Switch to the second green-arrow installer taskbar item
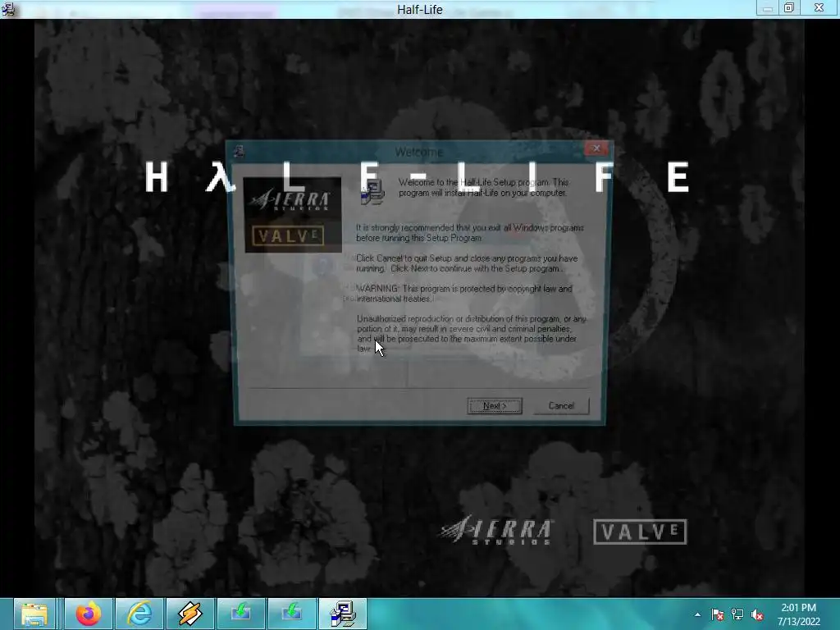The image size is (840, 630). [292, 614]
